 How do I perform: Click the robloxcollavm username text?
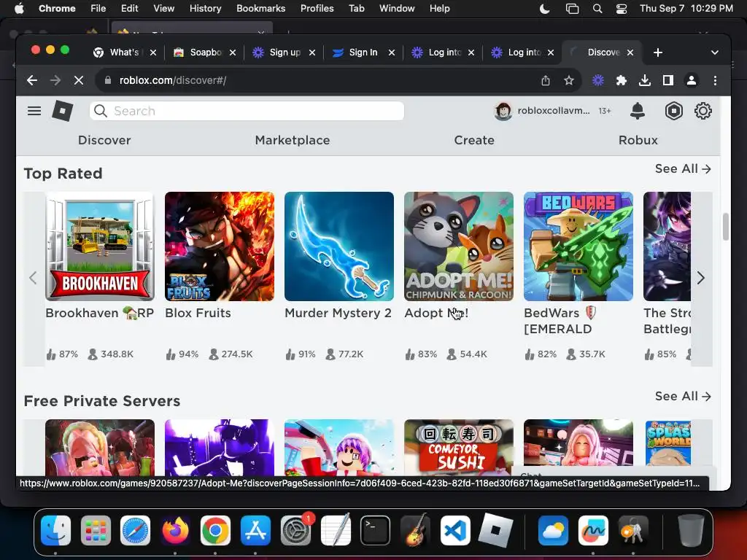(554, 111)
